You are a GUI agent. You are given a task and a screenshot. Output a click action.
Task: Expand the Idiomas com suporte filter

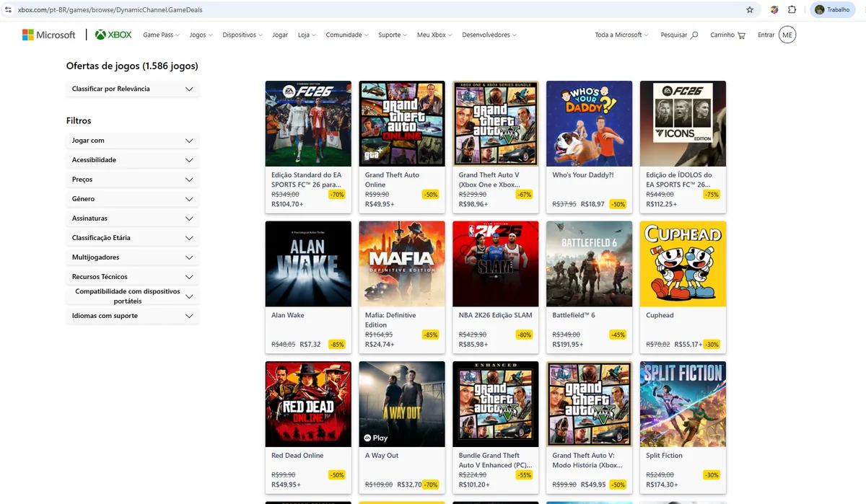(133, 316)
